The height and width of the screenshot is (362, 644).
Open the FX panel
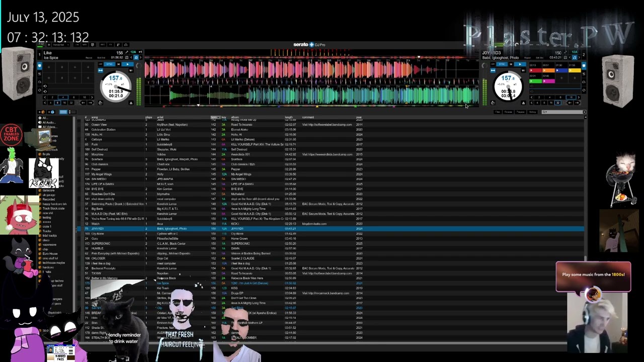111,45
